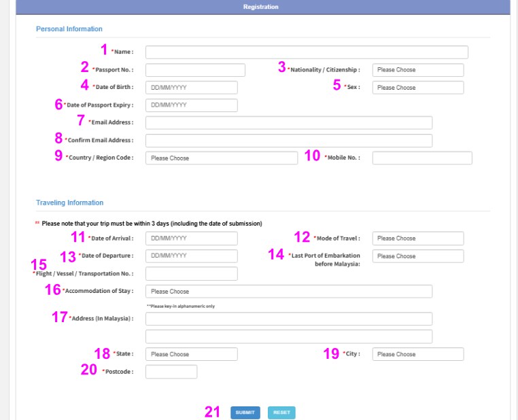Select the Date of Arrival field
The image size is (518, 420).
[191, 239]
